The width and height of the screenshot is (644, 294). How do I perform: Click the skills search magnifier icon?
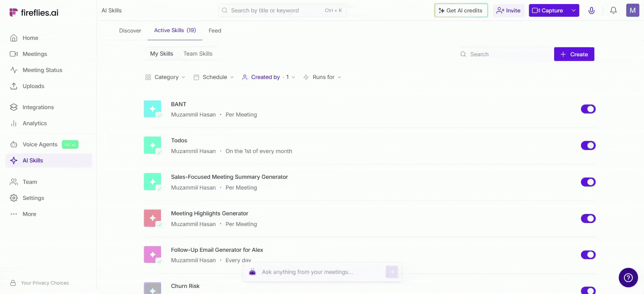click(x=463, y=54)
